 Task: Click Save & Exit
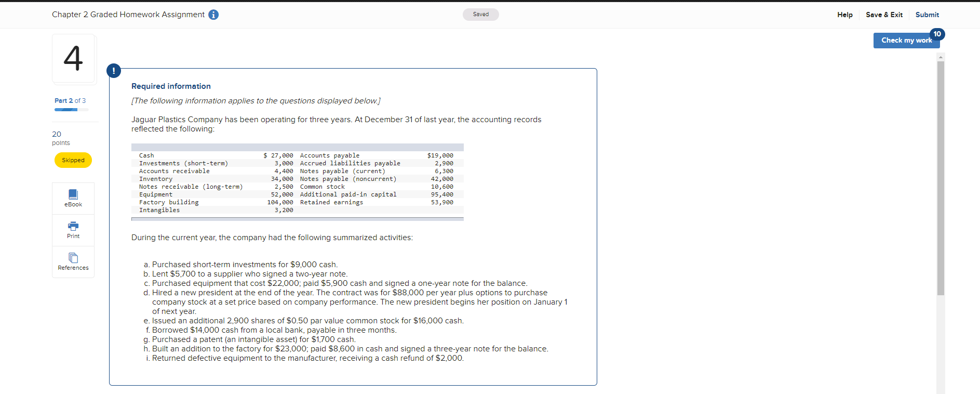click(884, 15)
